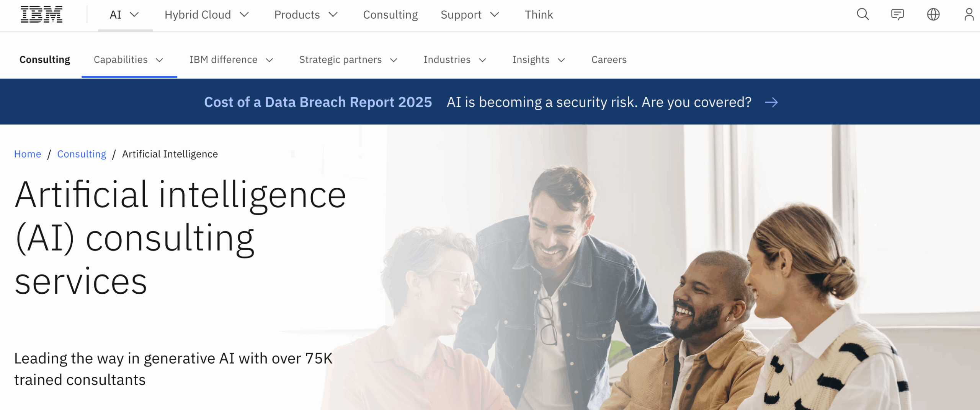
Task: Open the Products dropdown menu
Action: click(306, 15)
